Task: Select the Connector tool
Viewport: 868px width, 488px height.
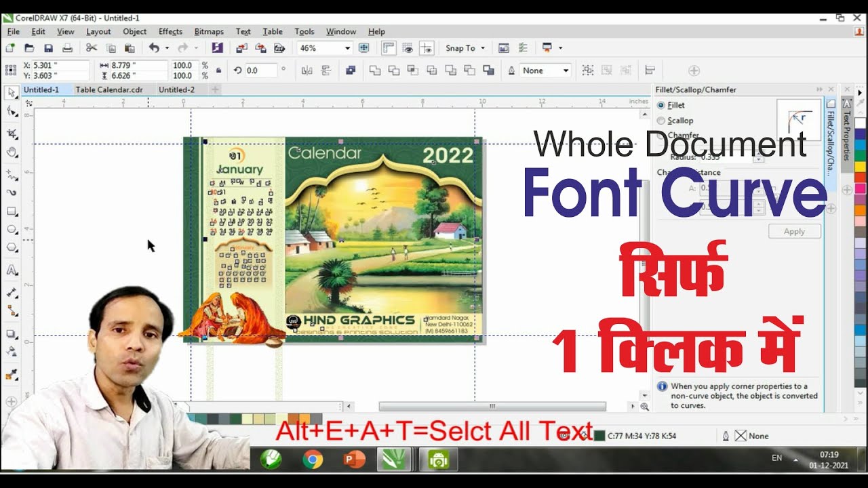Action: pos(12,311)
